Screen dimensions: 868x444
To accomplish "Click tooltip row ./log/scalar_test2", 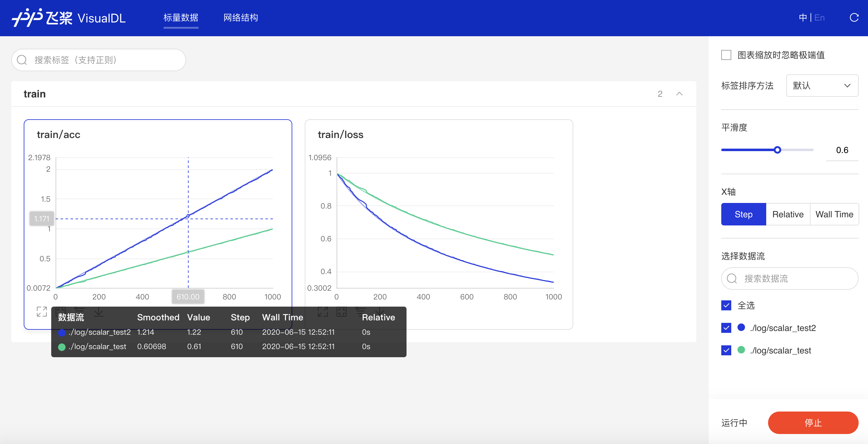I will [229, 332].
